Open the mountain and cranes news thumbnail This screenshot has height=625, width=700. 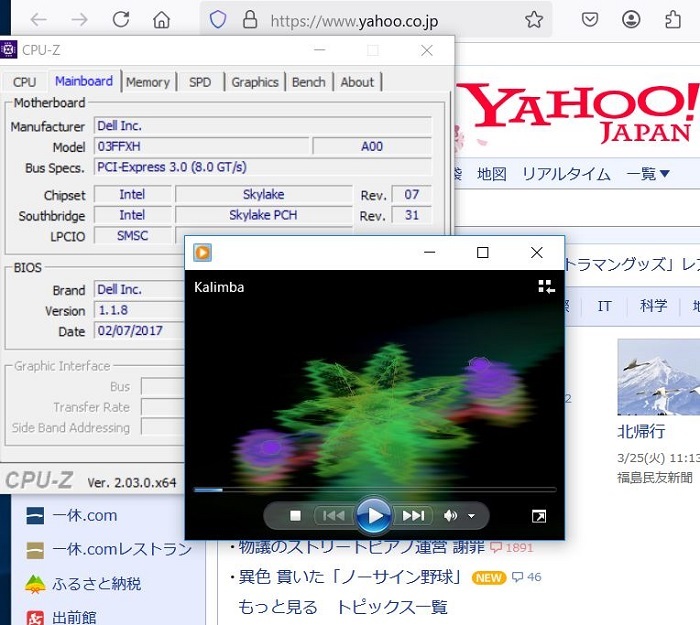(x=659, y=377)
